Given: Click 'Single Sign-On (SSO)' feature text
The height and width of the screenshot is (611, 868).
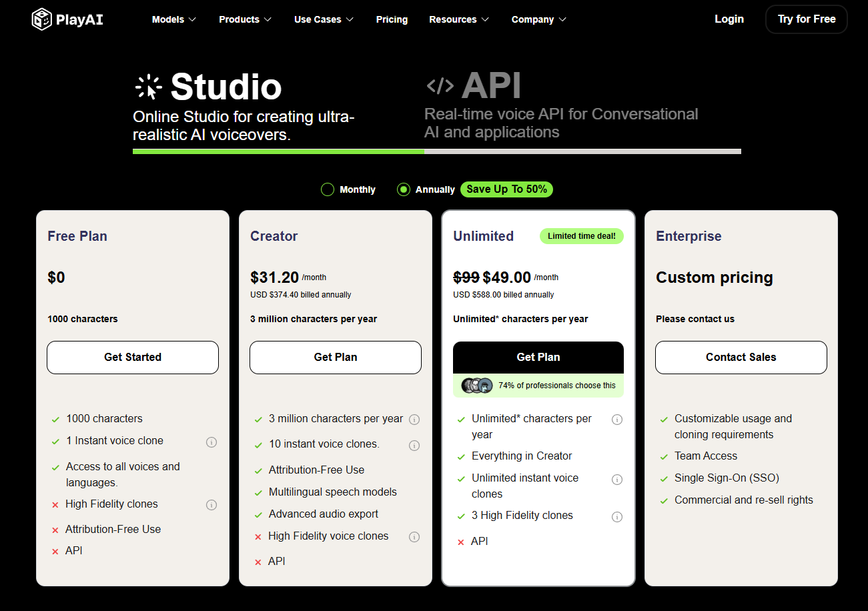Looking at the screenshot, I should (x=727, y=478).
